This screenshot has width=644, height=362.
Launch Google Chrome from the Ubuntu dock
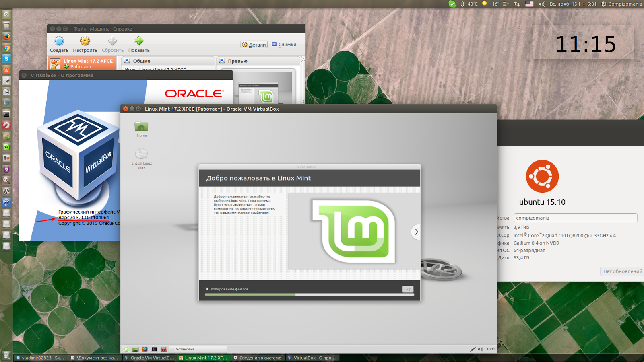(x=6, y=48)
